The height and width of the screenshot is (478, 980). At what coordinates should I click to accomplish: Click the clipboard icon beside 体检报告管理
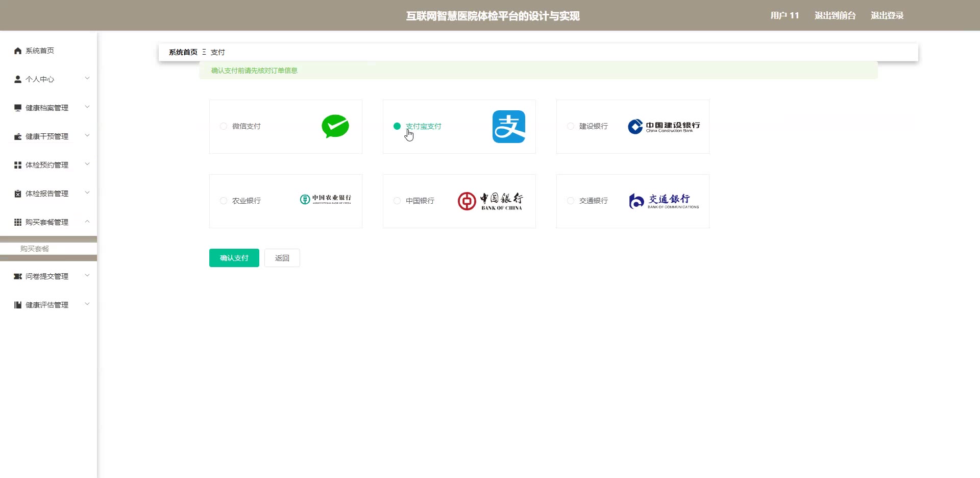(x=18, y=194)
